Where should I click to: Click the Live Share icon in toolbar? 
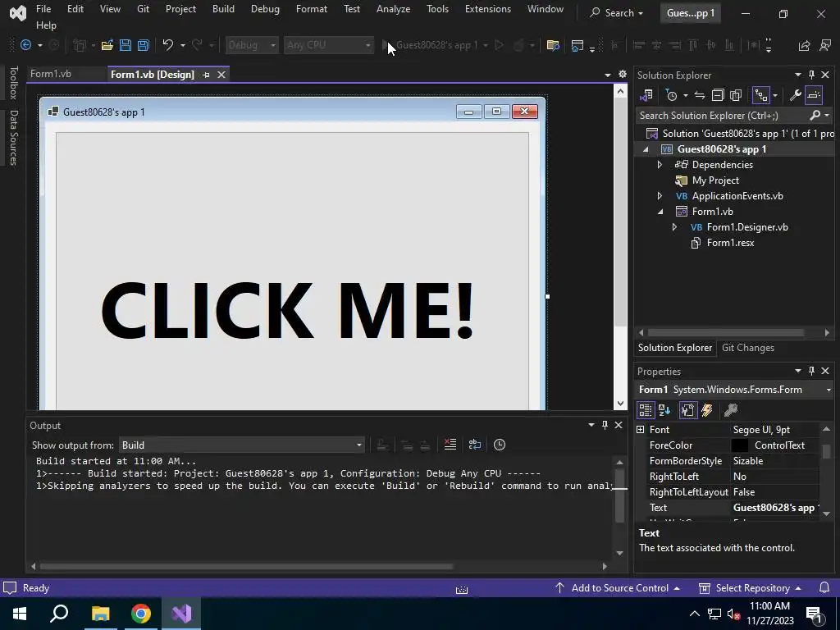[804, 46]
